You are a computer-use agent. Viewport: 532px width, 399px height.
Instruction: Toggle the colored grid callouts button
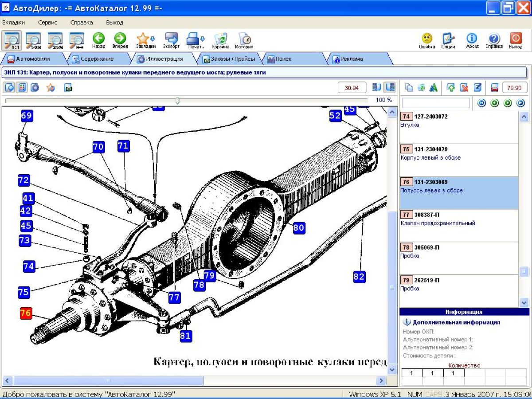pyautogui.click(x=22, y=87)
